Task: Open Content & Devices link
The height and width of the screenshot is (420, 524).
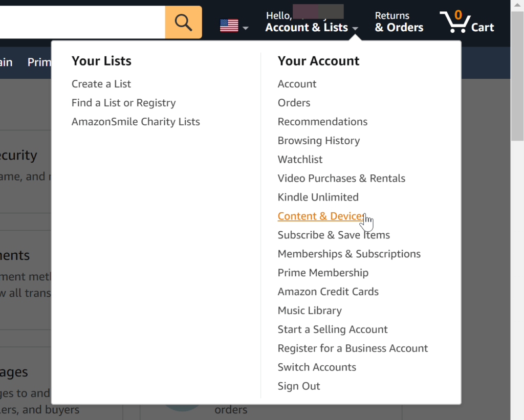Action: 321,216
